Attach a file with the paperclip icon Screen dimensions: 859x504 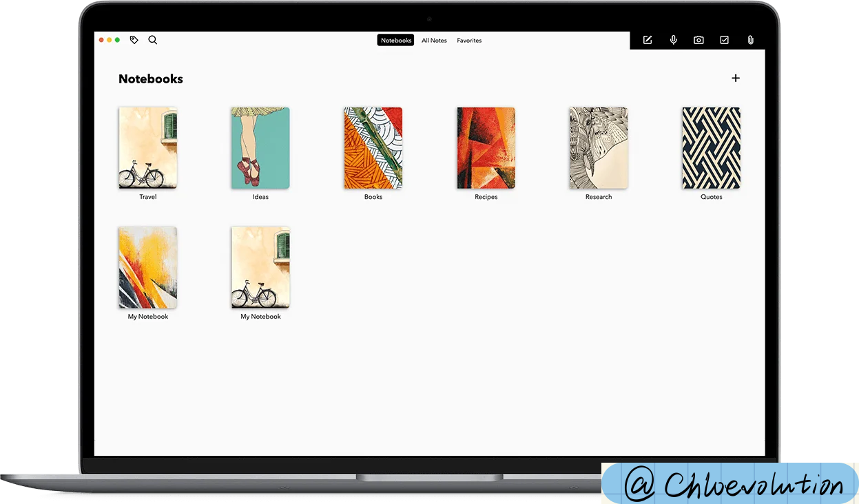[750, 40]
